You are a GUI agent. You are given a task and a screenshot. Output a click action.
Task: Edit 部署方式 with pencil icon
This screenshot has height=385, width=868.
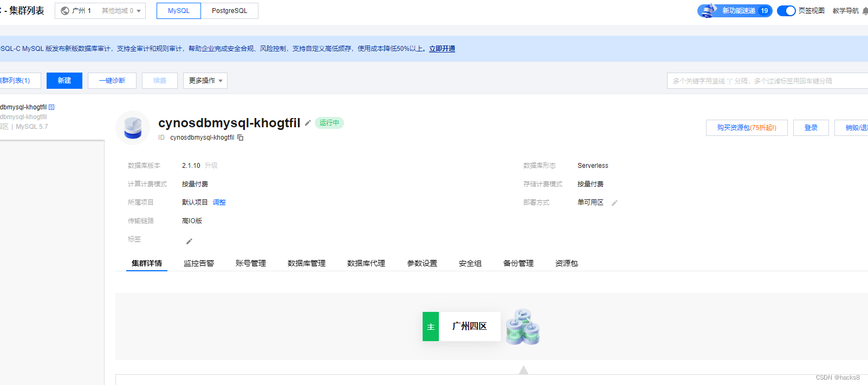(614, 203)
